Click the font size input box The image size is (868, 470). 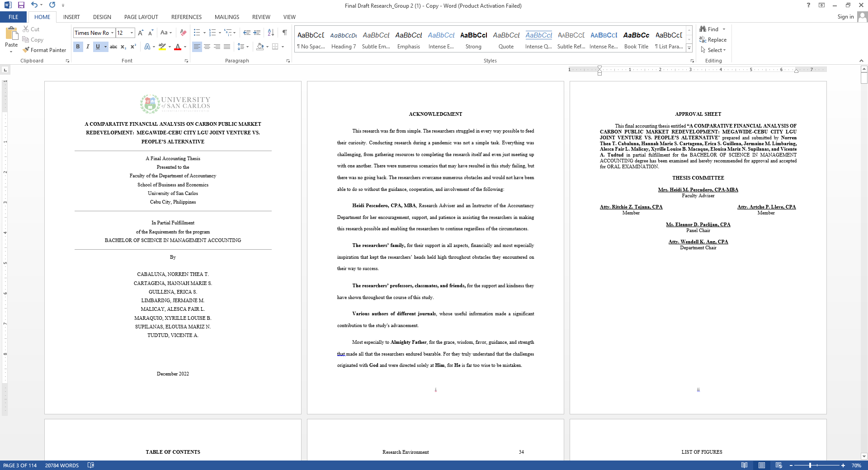click(x=123, y=33)
